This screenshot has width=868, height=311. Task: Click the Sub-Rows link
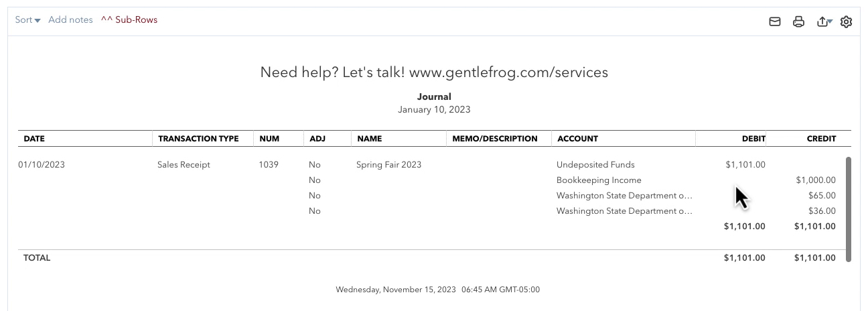[129, 20]
